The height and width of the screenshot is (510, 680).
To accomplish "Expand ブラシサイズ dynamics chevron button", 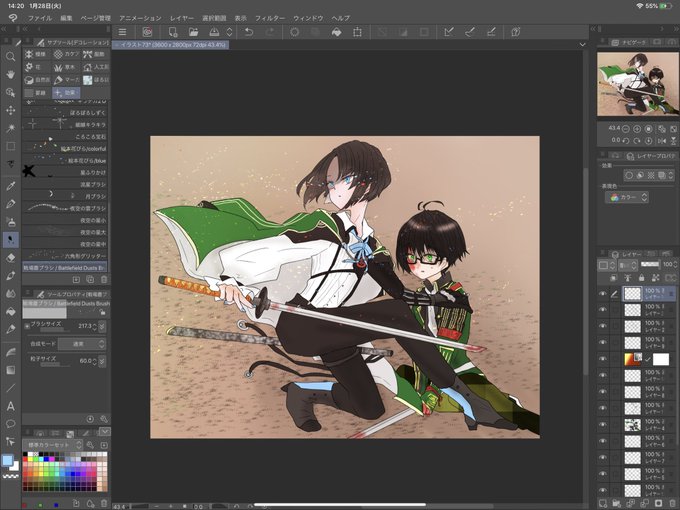I will pyautogui.click(x=102, y=326).
